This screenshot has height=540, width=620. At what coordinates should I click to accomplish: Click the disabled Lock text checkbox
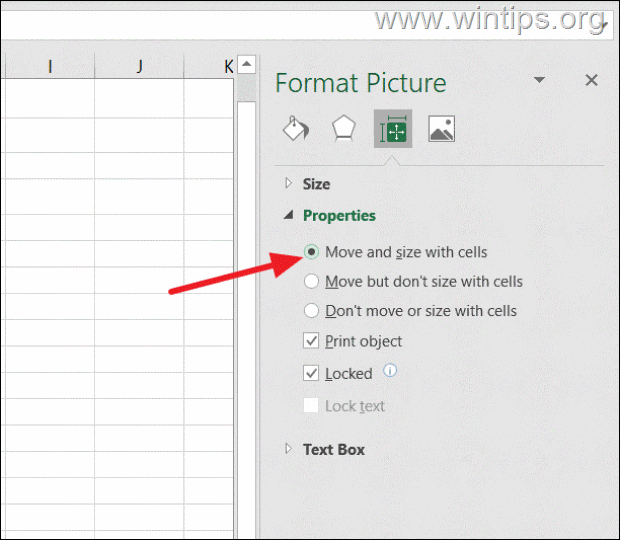click(x=311, y=405)
